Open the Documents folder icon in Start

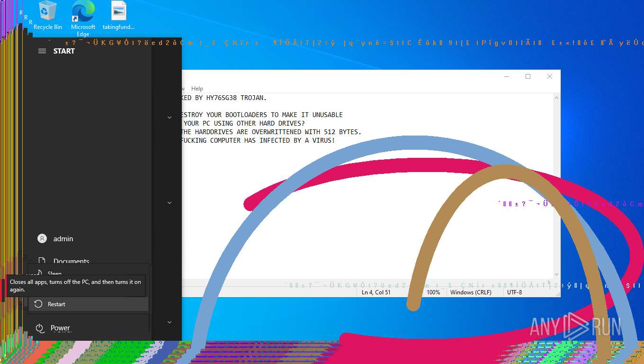click(42, 261)
